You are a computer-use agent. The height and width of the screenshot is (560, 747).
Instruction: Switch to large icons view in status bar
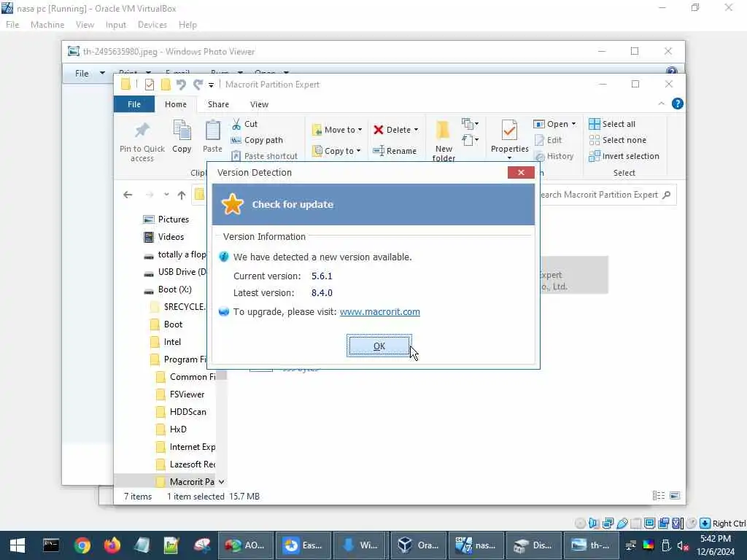(675, 496)
